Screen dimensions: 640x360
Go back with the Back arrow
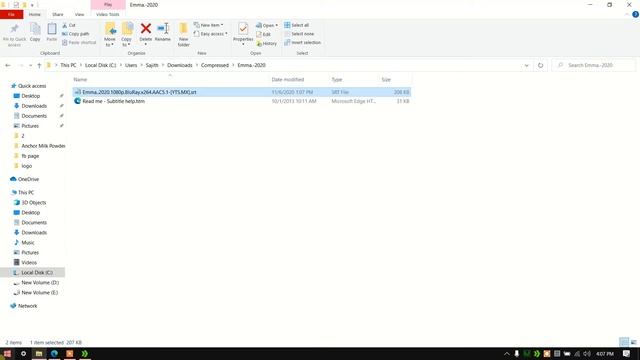(8, 65)
